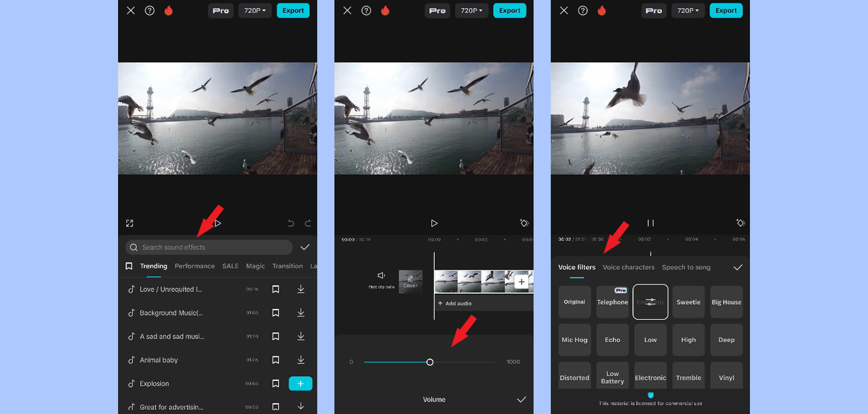The width and height of the screenshot is (868, 414).
Task: Bookmark the Love / Unrequited sound
Action: (x=275, y=289)
